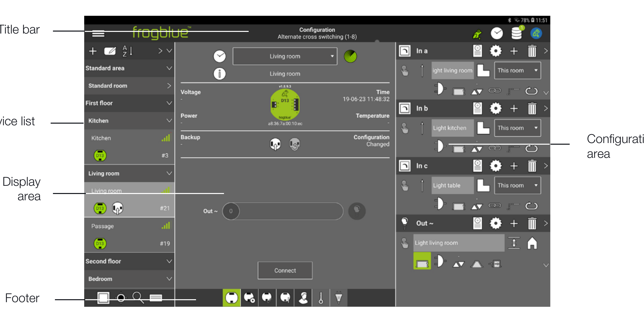Open settings gear for Out ~

tap(496, 223)
